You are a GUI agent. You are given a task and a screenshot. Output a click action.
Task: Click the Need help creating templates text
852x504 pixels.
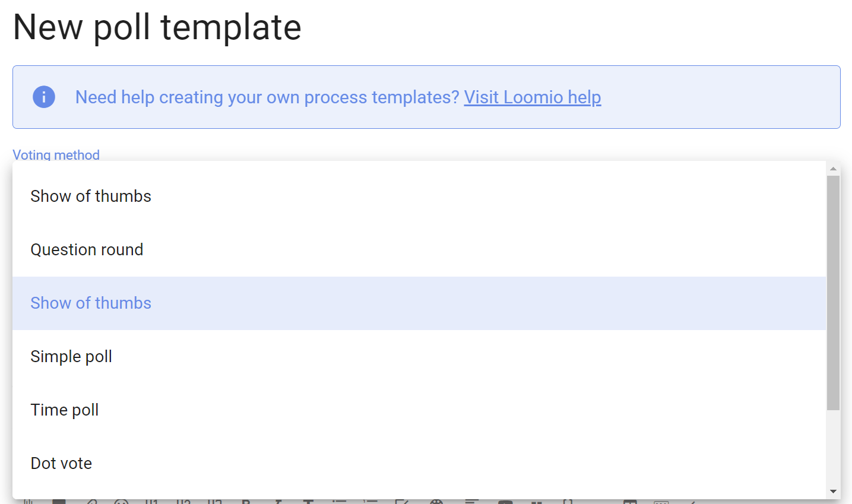click(x=267, y=97)
